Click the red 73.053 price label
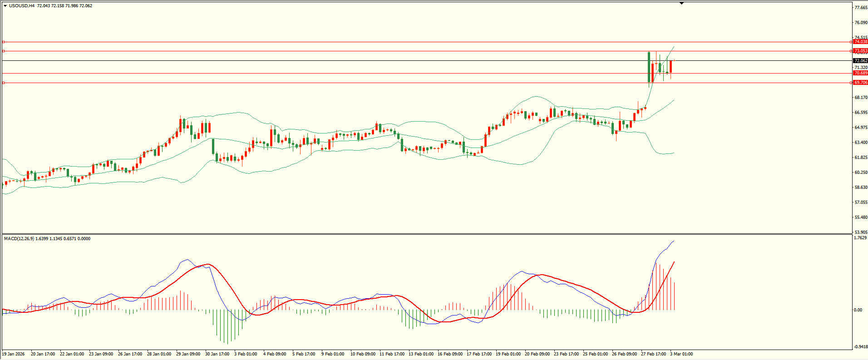The height and width of the screenshot is (360, 868). click(x=860, y=51)
